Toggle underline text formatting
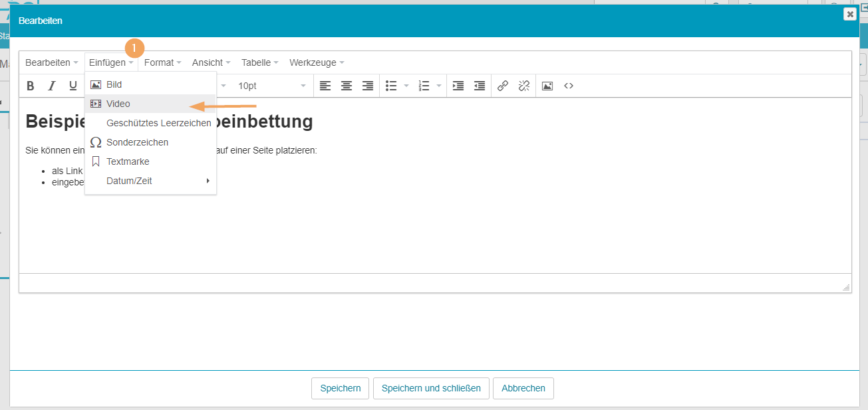Viewport: 868px width, 410px height. (x=73, y=86)
